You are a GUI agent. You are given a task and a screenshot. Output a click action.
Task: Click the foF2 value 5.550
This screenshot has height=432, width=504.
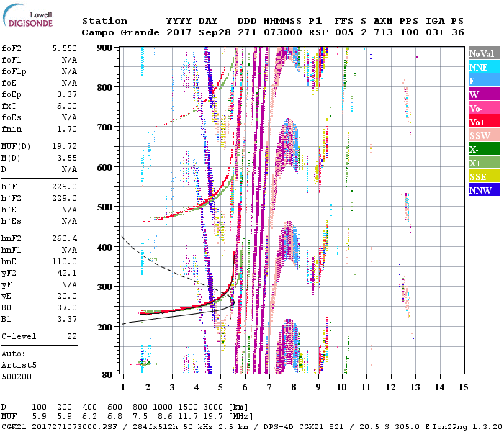pyautogui.click(x=66, y=47)
